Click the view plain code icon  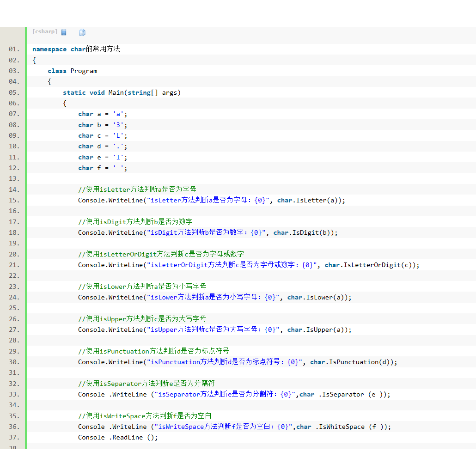64,32
